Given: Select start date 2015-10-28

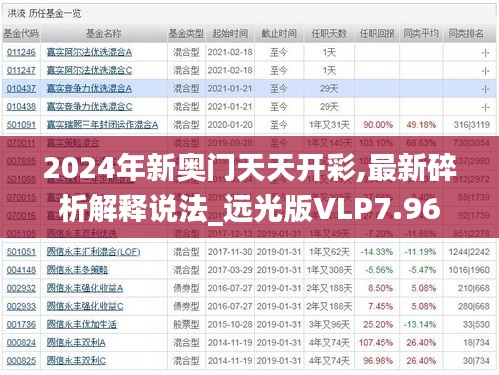Looking at the screenshot, I should (x=230, y=324).
